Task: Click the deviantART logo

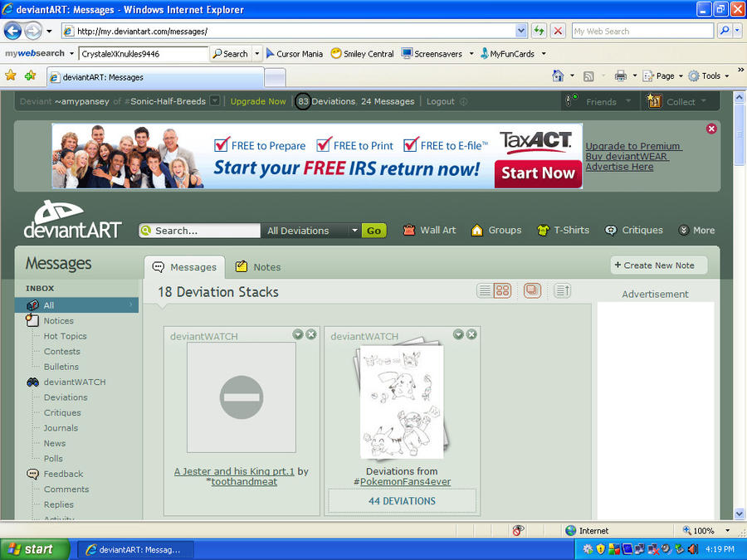Action: (x=72, y=220)
